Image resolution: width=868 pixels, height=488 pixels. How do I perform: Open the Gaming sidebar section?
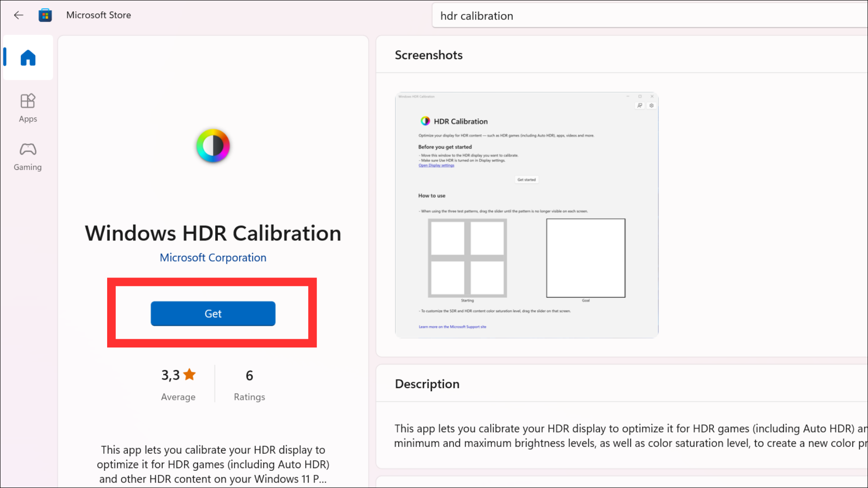tap(28, 156)
